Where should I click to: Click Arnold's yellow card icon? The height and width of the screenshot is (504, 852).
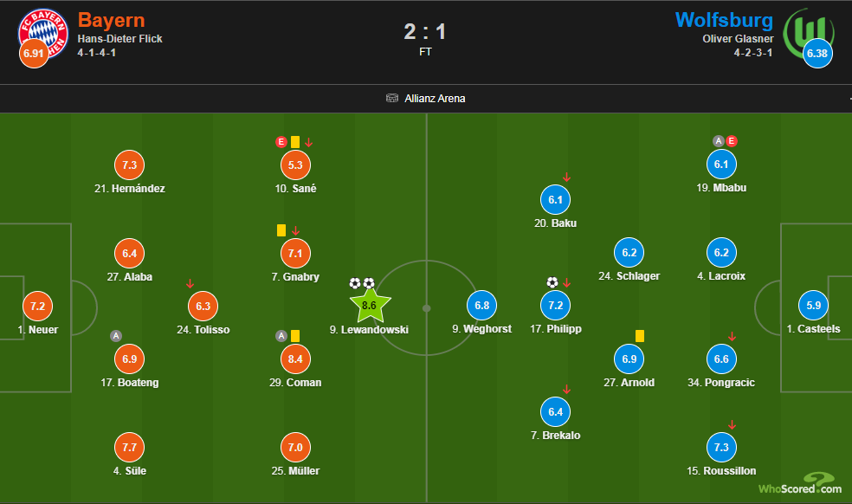(640, 336)
